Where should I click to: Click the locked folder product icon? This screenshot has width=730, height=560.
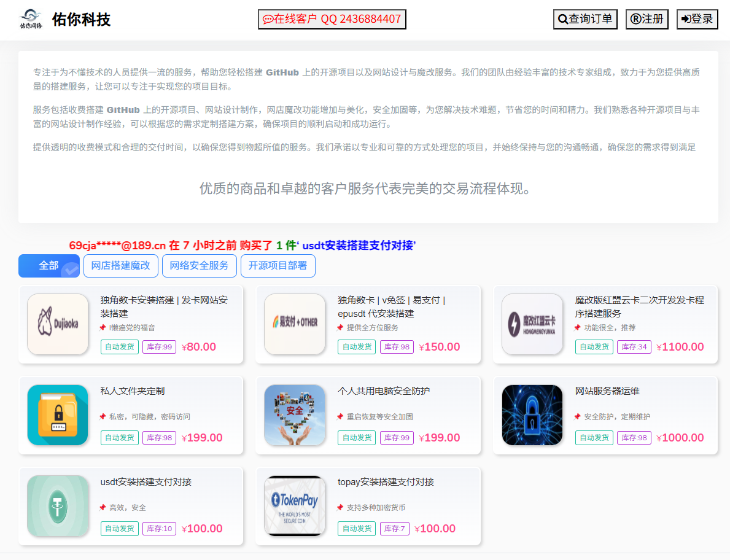point(58,415)
